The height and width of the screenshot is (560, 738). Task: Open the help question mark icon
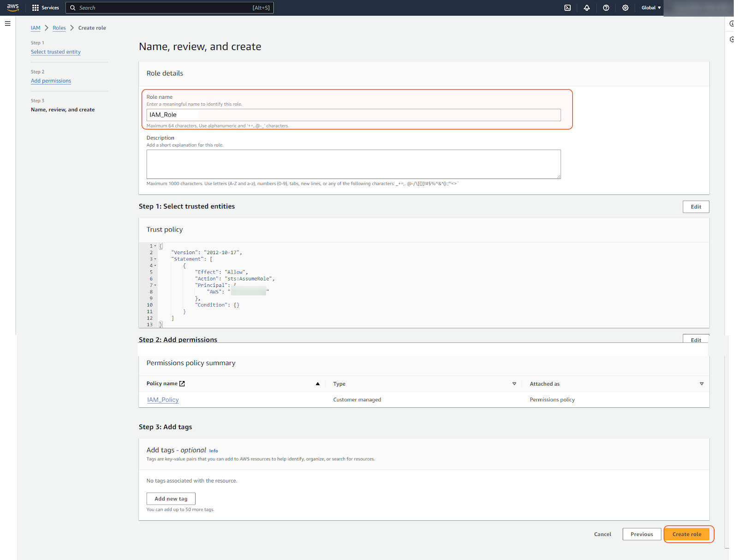606,8
